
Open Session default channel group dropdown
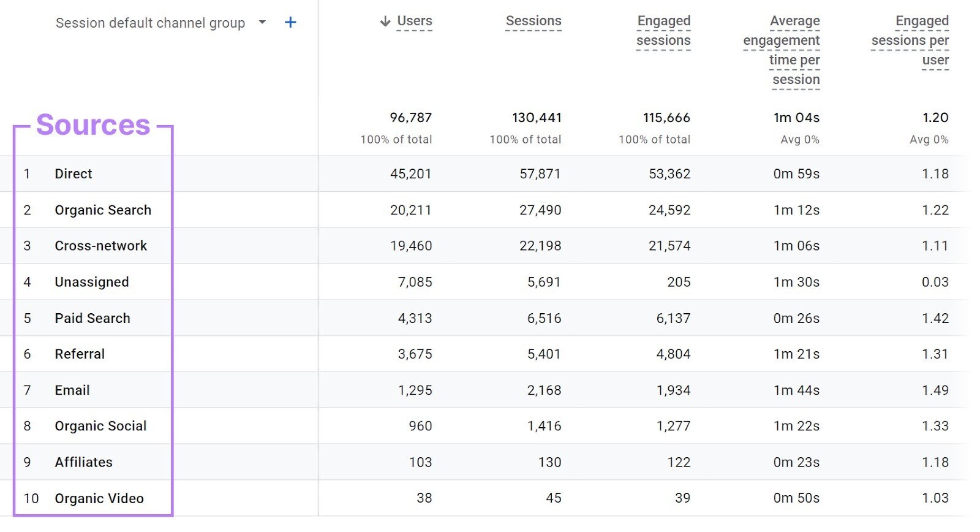click(262, 23)
